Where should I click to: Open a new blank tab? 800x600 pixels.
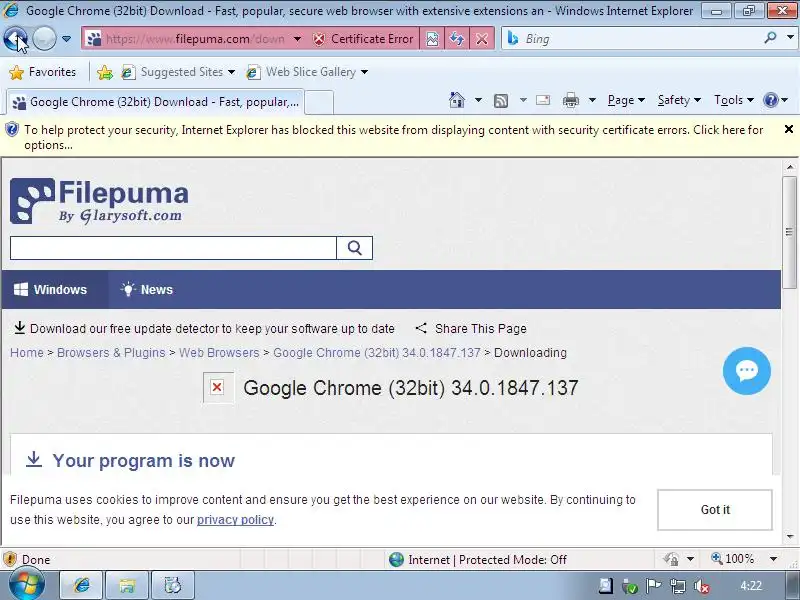[x=319, y=102]
